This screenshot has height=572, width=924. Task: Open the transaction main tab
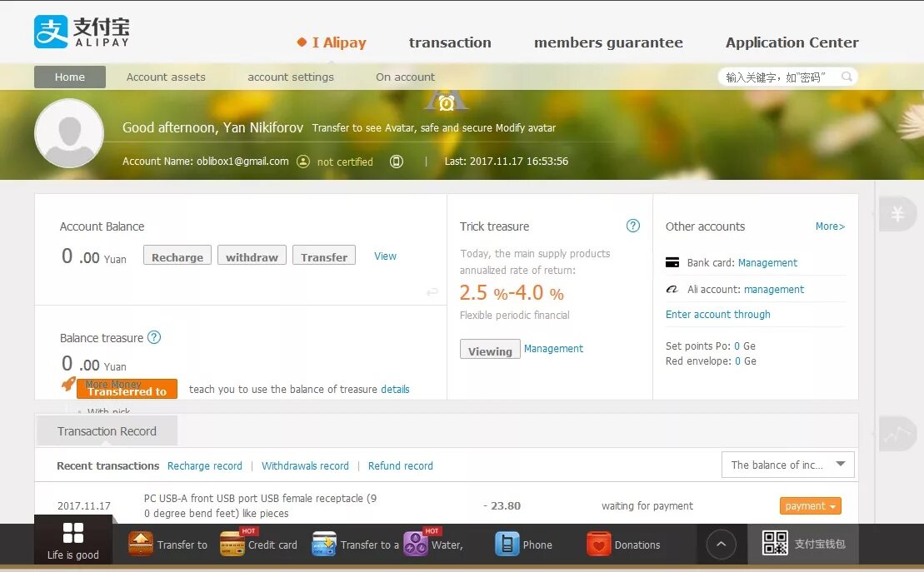pyautogui.click(x=450, y=42)
